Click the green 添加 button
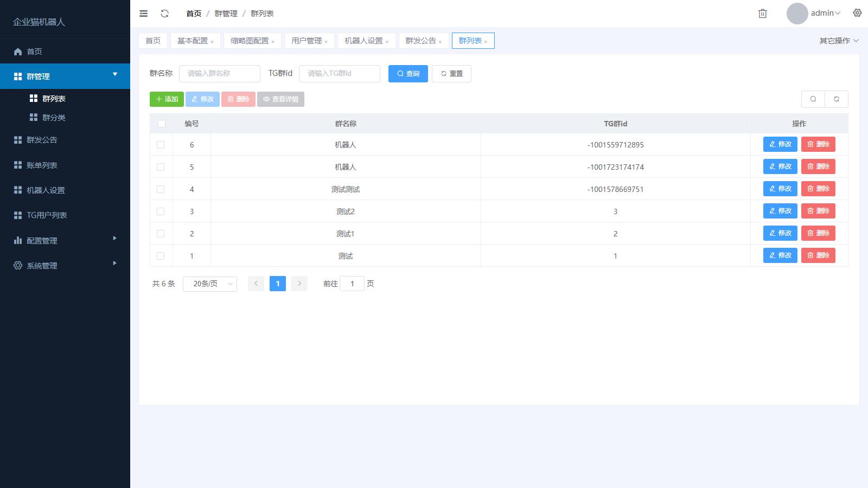868x488 pixels. pyautogui.click(x=167, y=99)
